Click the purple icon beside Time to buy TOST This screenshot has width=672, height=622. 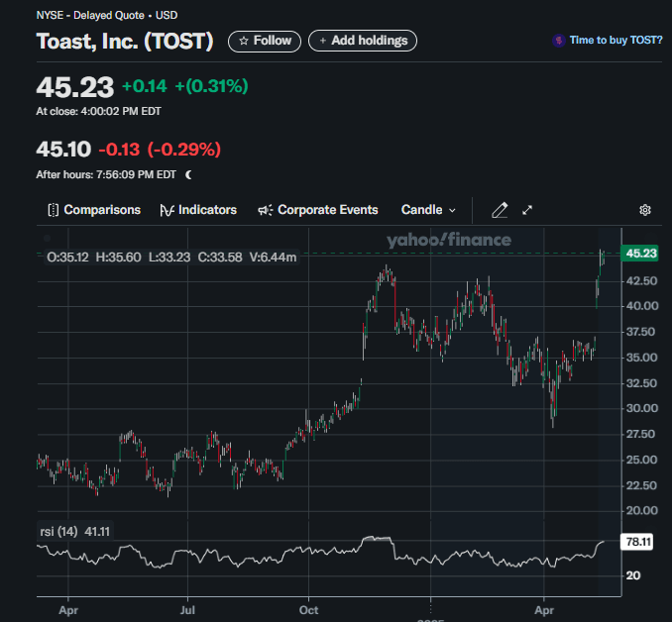click(x=558, y=41)
